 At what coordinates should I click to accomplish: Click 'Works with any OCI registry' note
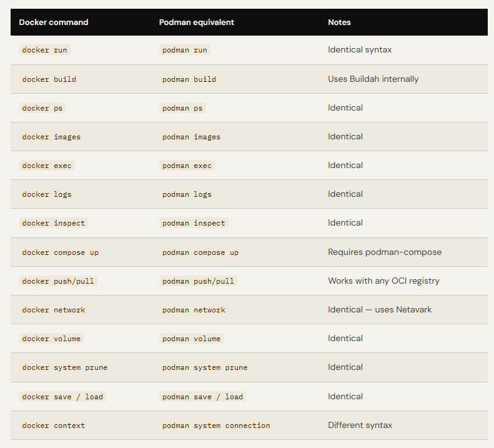coord(383,281)
